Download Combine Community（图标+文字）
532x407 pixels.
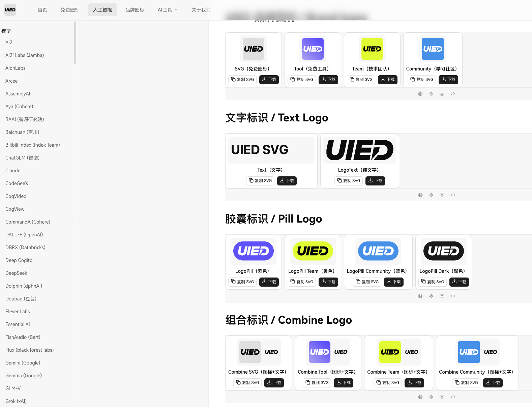tap(493, 383)
